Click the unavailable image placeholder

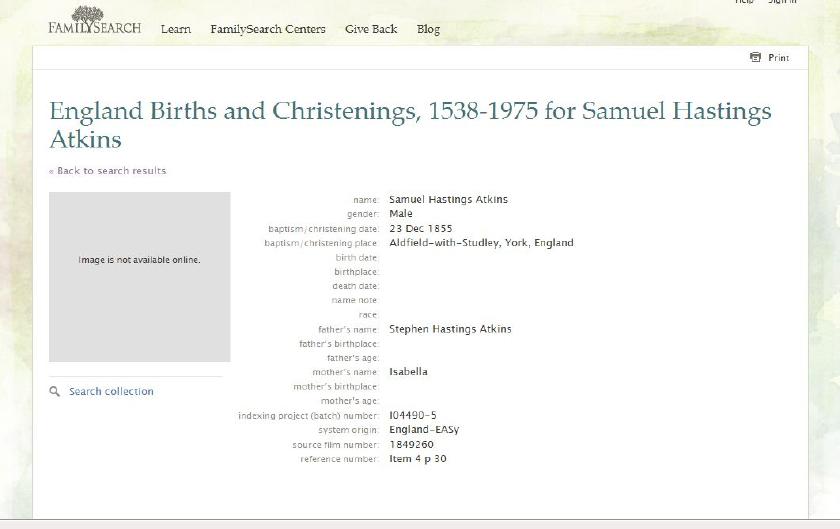tap(139, 276)
